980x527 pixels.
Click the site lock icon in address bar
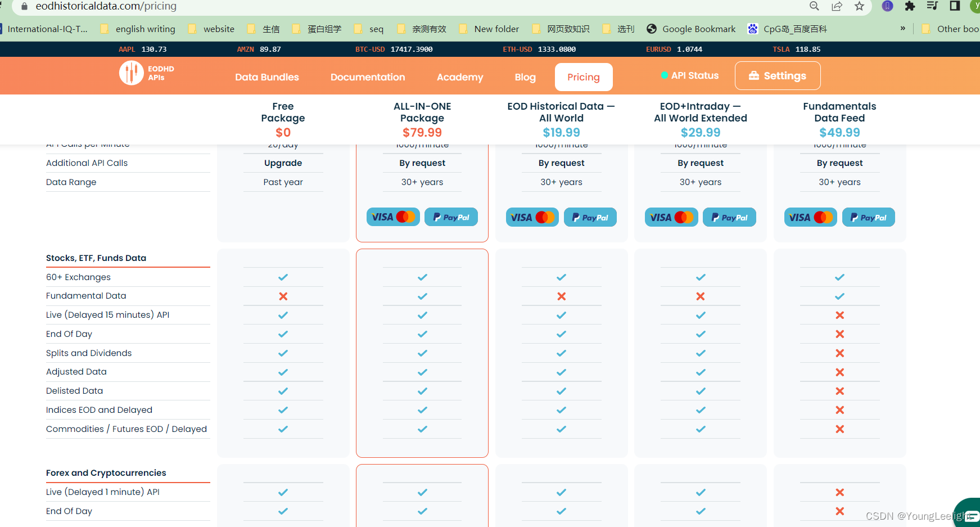point(24,6)
